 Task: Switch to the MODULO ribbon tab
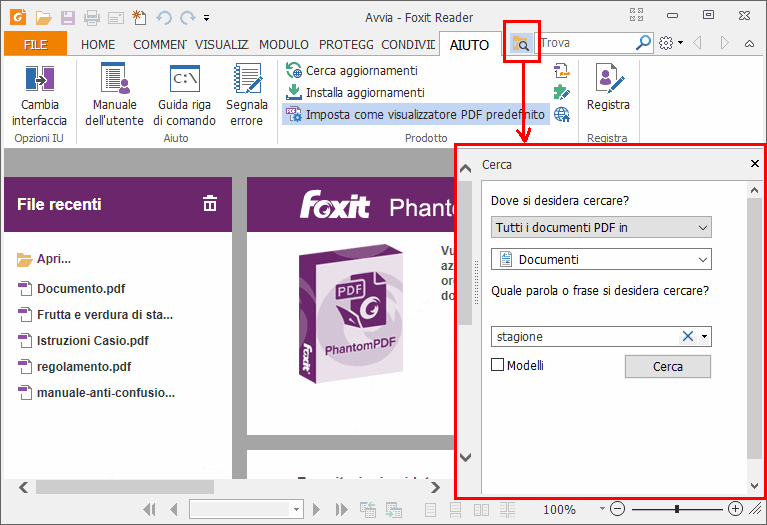coord(284,45)
